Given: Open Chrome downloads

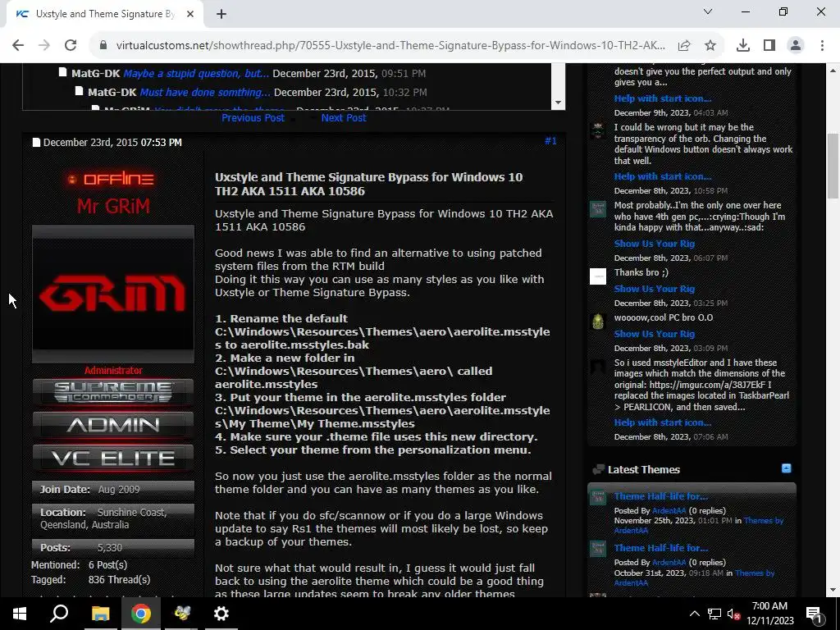Looking at the screenshot, I should pos(743,46).
